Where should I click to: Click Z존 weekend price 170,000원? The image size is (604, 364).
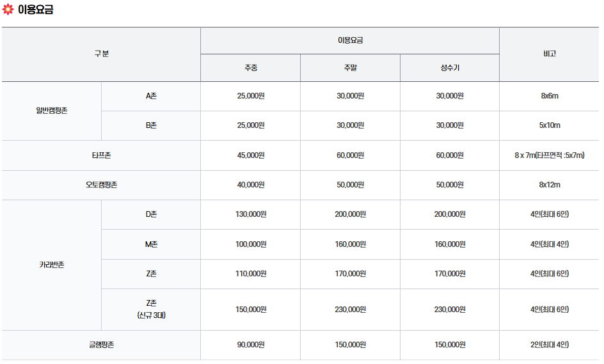[x=351, y=274]
